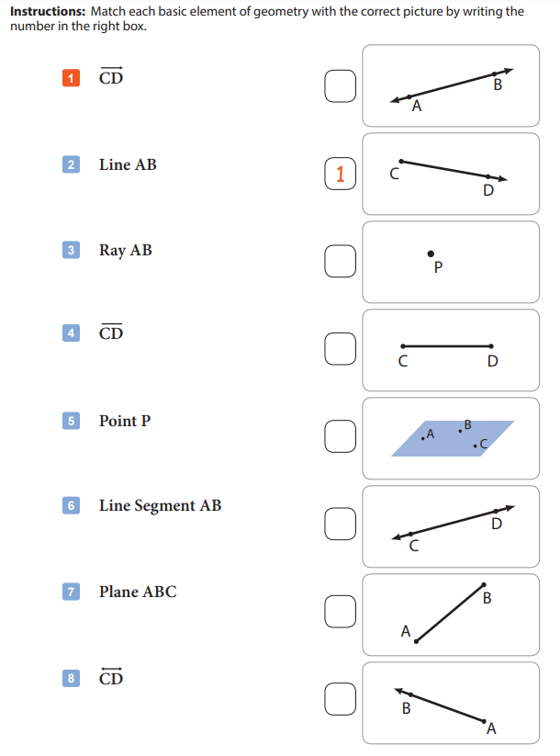Select the answer box beside line CD picture
Viewport: 560px width, 756px height.
pos(341,524)
